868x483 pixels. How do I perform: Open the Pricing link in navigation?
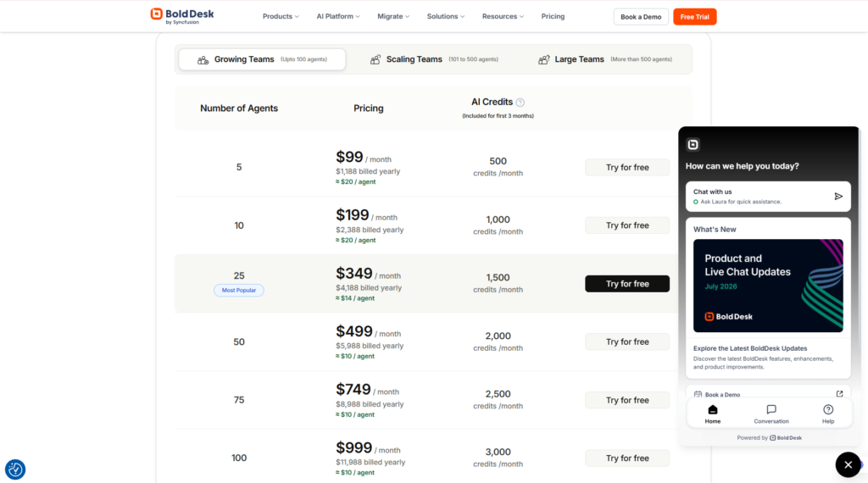(x=553, y=17)
